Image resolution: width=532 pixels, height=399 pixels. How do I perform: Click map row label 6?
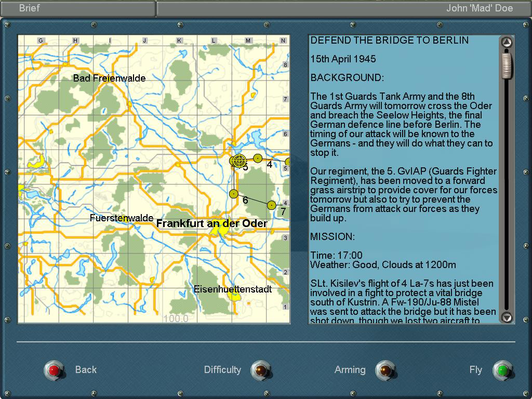(285, 134)
